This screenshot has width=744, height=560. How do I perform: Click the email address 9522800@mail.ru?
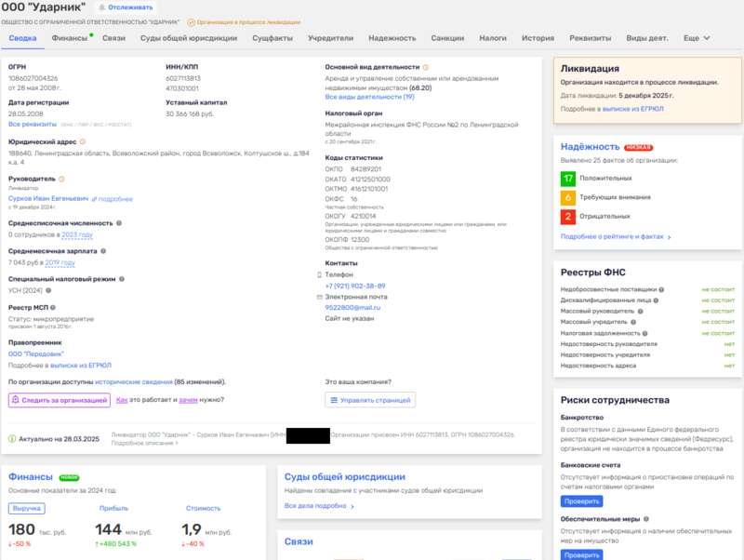tap(352, 308)
